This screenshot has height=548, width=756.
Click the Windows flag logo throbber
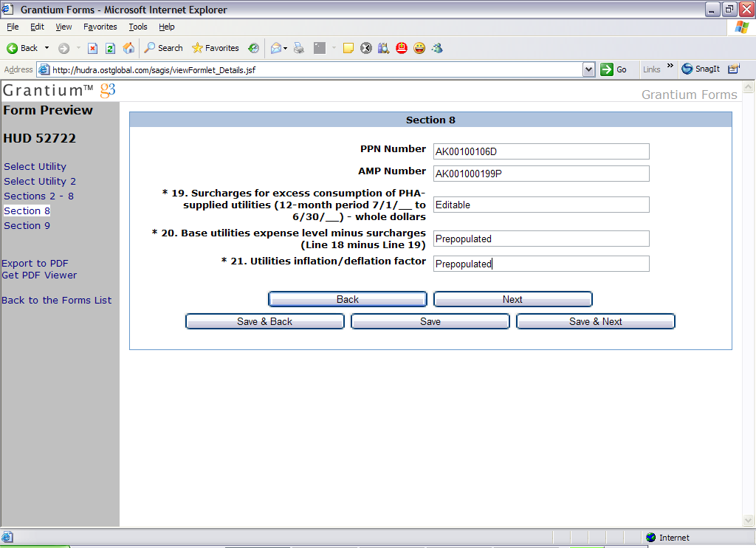coord(741,27)
